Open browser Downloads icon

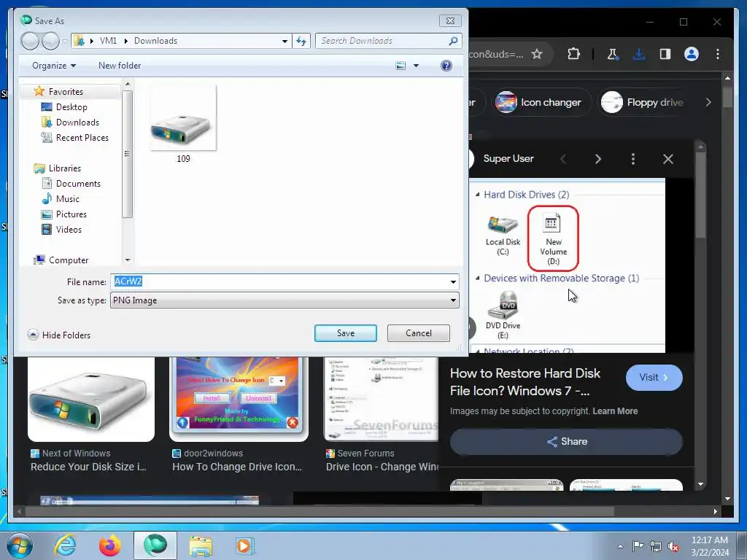[639, 54]
